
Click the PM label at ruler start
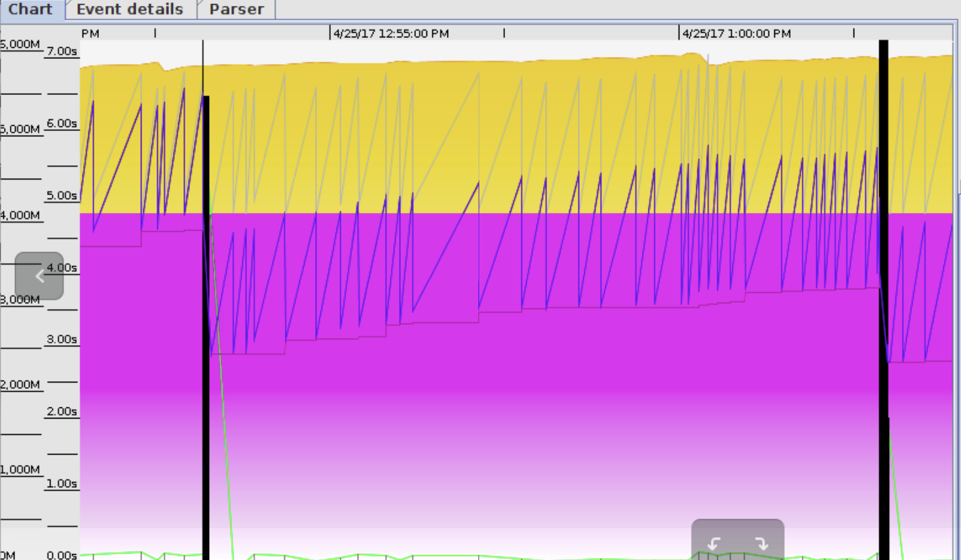click(90, 33)
